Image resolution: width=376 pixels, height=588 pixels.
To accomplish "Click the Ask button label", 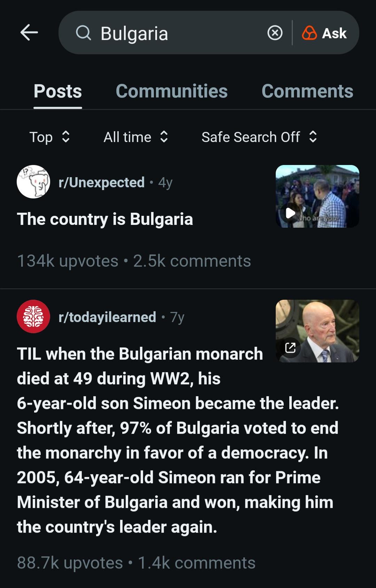I will 334,33.
